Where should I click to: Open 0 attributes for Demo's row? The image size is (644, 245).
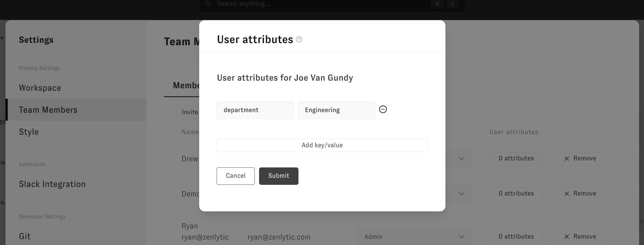(516, 194)
